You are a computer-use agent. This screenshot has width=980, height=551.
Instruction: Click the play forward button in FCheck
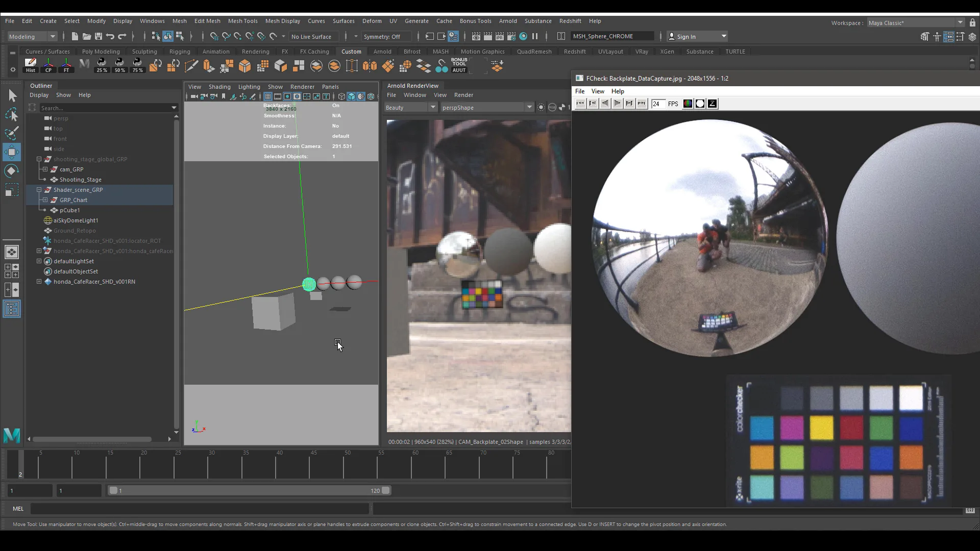[617, 104]
